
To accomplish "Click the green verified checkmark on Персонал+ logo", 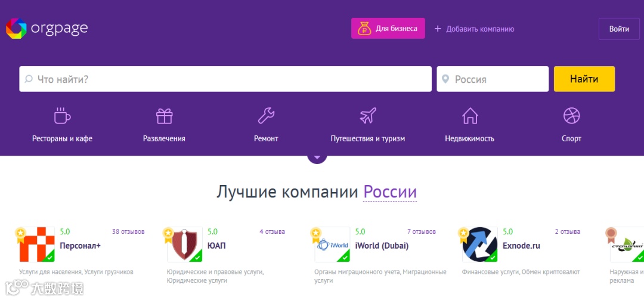I will pos(49,257).
